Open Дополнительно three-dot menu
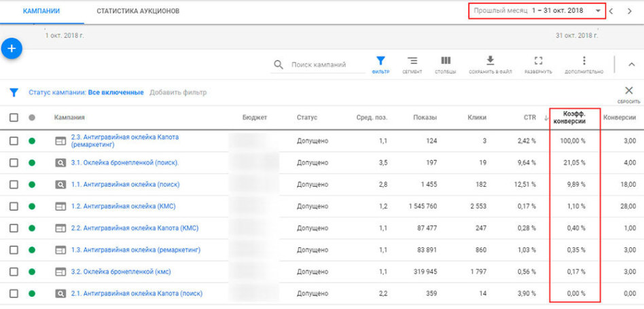Viewport: 644px width, 309px height. 584,65
